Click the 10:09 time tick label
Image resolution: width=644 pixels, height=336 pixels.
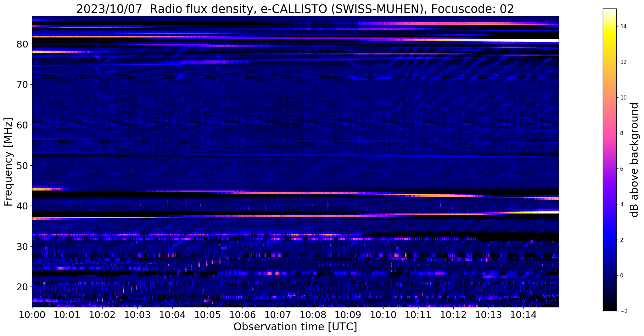click(x=348, y=315)
